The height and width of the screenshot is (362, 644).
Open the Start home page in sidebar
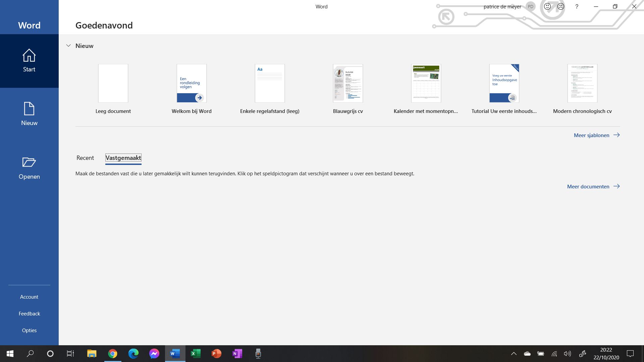(29, 61)
